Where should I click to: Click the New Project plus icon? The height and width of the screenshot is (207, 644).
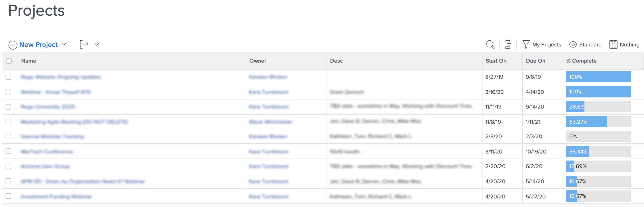click(13, 45)
